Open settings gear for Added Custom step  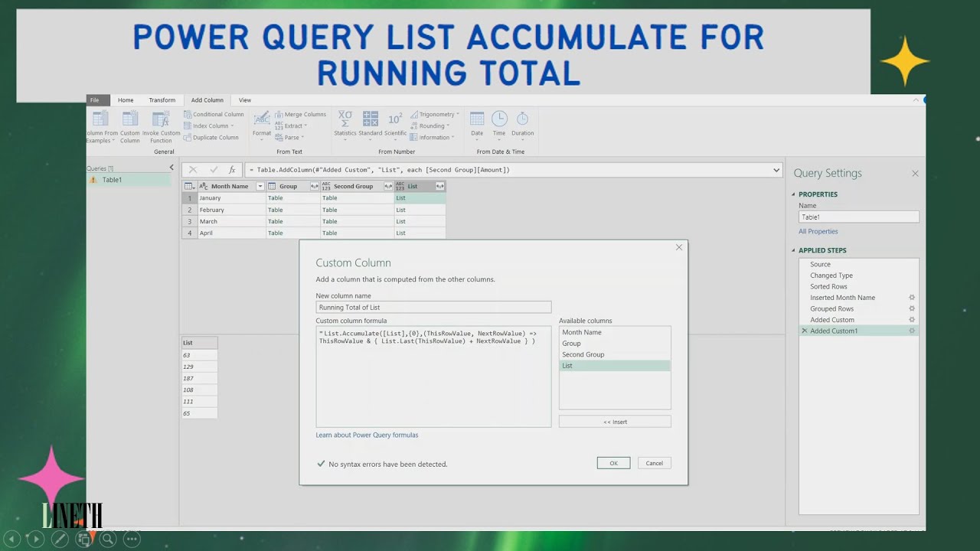click(912, 320)
